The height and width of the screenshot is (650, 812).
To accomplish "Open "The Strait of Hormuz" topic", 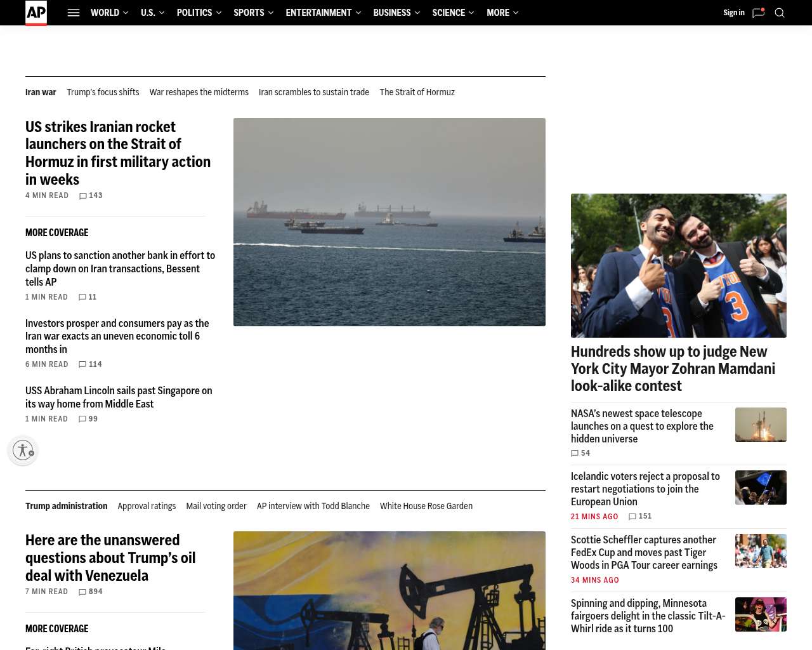I will coord(417,92).
